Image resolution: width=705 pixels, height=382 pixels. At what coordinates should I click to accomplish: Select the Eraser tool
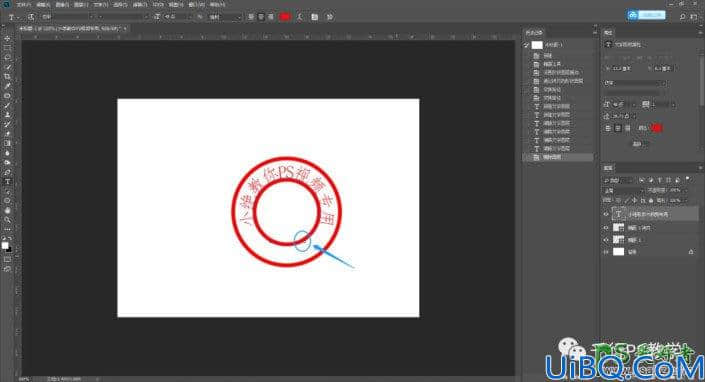[x=7, y=134]
